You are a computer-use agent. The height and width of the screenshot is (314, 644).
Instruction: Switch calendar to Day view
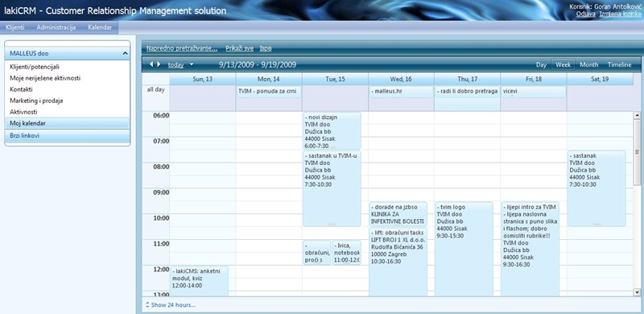click(x=541, y=65)
